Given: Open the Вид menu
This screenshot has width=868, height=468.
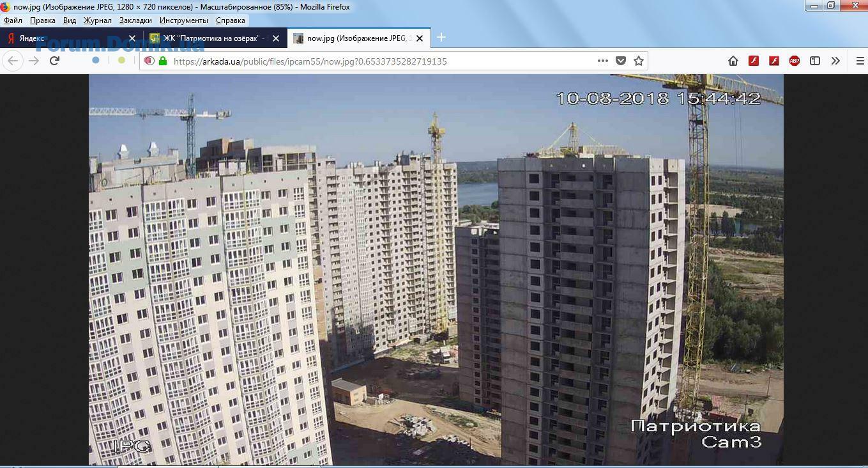Looking at the screenshot, I should point(70,20).
